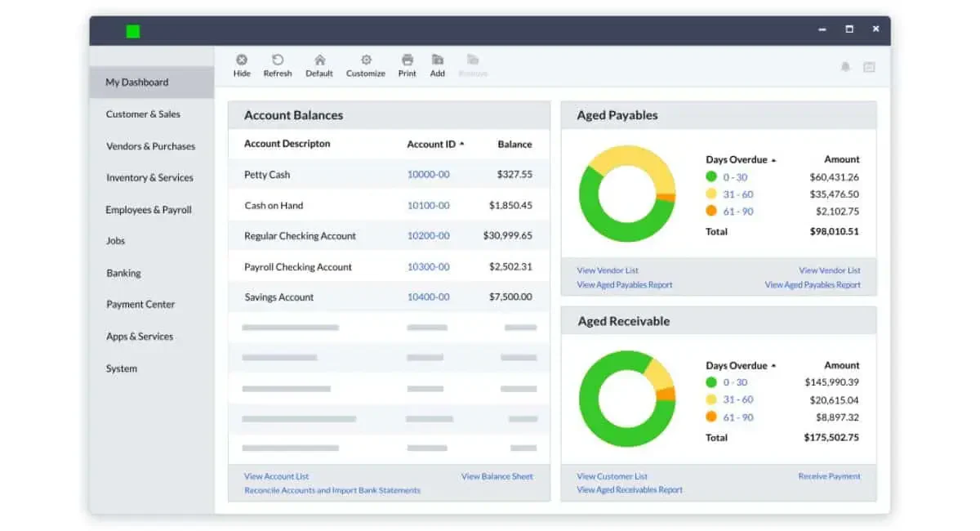Screen dimensions: 980x531
Task: Click the greyed-out Remove toolbar icon
Action: tap(473, 60)
